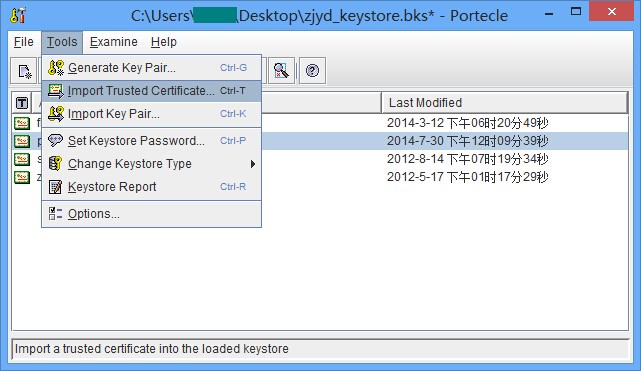The width and height of the screenshot is (641, 371).
Task: Click the Set Keystore Password bubble icon
Action: pos(56,140)
